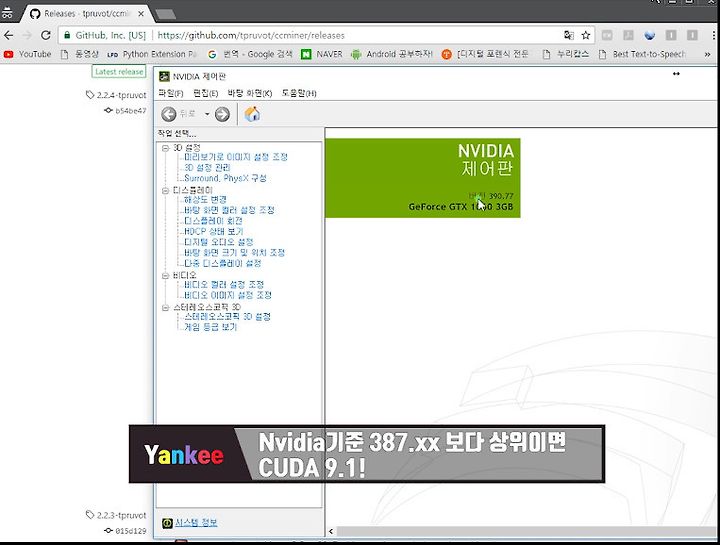Select HDCP 상태 보기 item

(214, 231)
